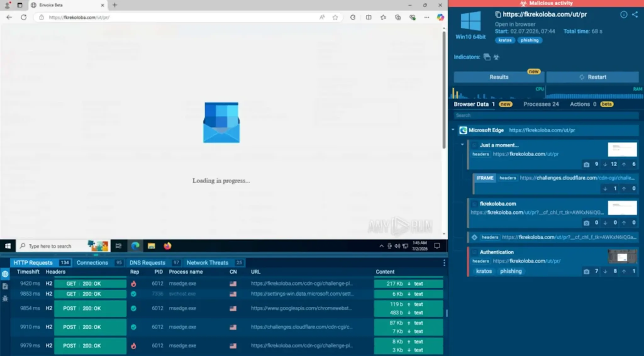644x356 pixels.
Task: Open the Just a moment screenshot thumbnail
Action: coord(622,149)
